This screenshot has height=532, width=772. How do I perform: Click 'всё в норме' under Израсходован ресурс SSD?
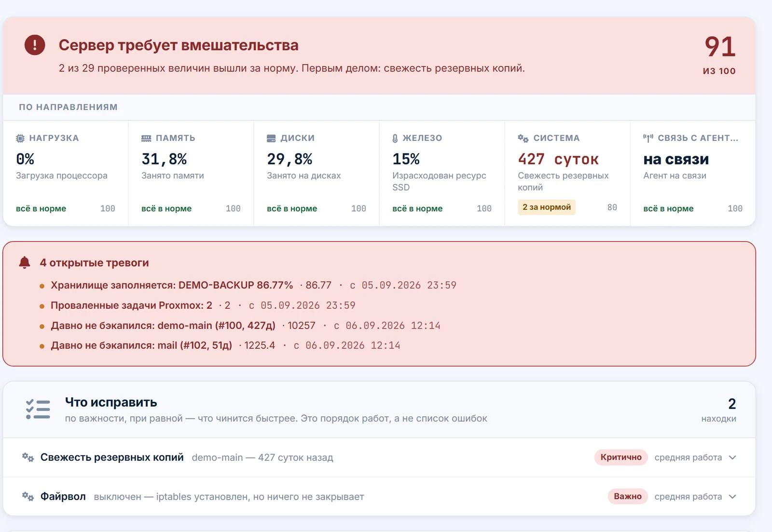pyautogui.click(x=417, y=208)
